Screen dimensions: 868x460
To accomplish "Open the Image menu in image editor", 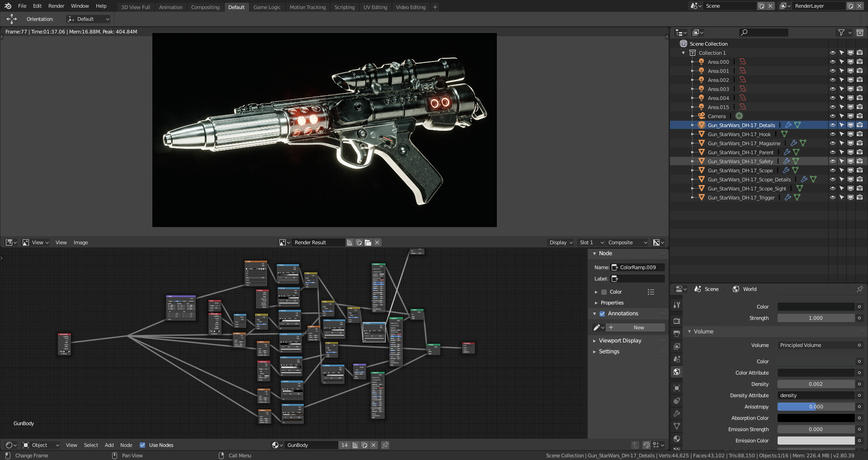I will click(80, 242).
